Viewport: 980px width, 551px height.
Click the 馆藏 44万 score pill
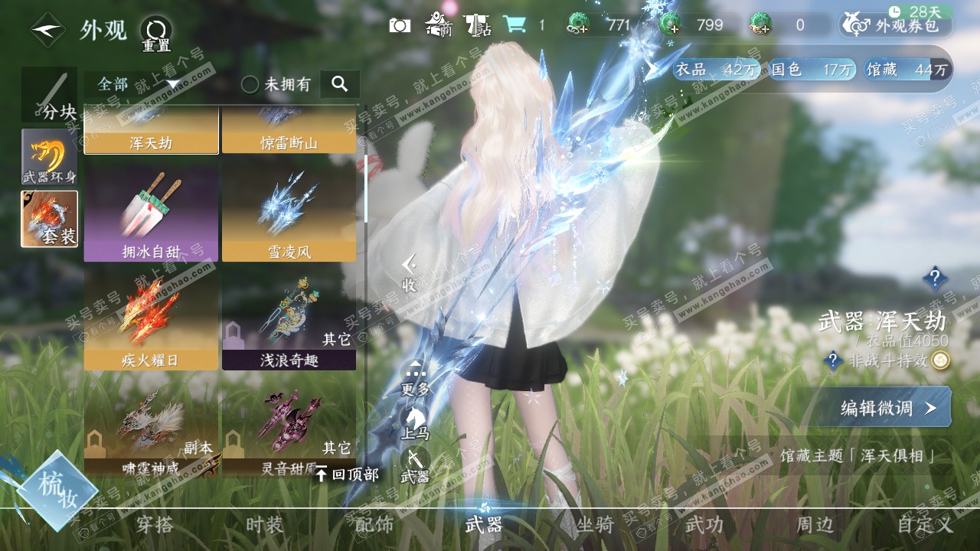tap(907, 70)
